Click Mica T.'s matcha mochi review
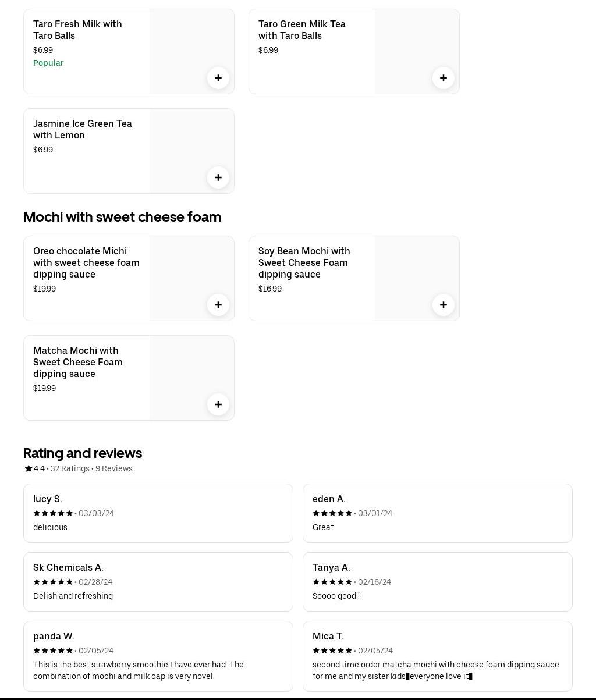596x700 pixels. click(437, 656)
